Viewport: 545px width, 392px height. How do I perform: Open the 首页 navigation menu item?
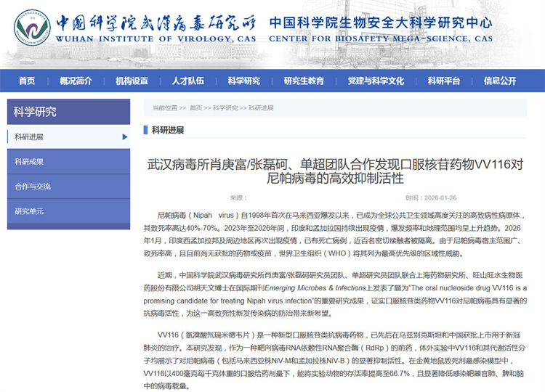pyautogui.click(x=27, y=81)
